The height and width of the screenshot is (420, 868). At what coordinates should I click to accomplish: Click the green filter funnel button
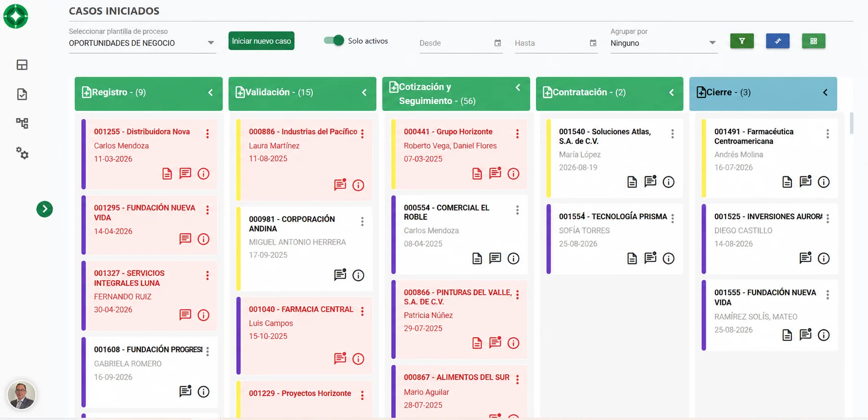click(x=742, y=41)
